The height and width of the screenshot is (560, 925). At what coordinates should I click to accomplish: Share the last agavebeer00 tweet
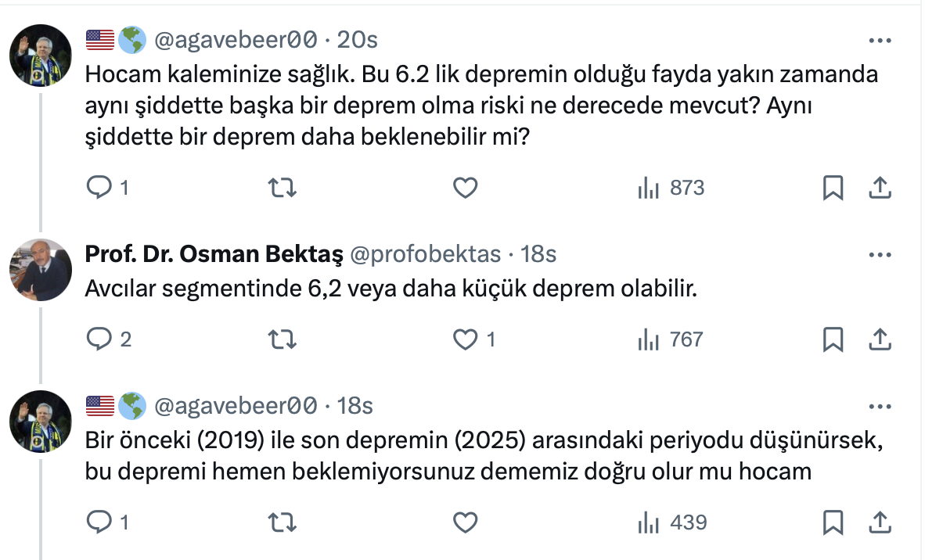879,522
